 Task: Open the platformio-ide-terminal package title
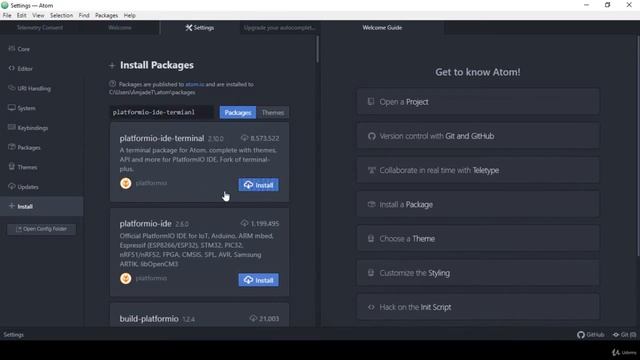tap(162, 138)
